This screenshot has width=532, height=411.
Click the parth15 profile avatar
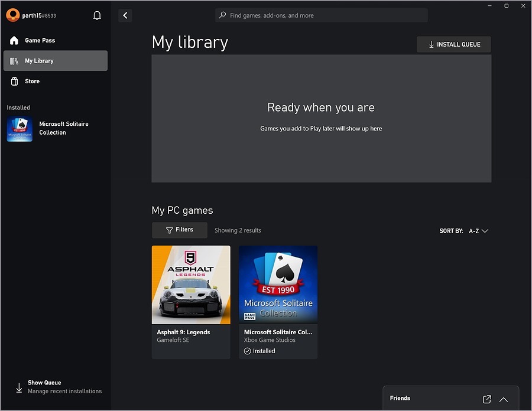click(x=13, y=15)
